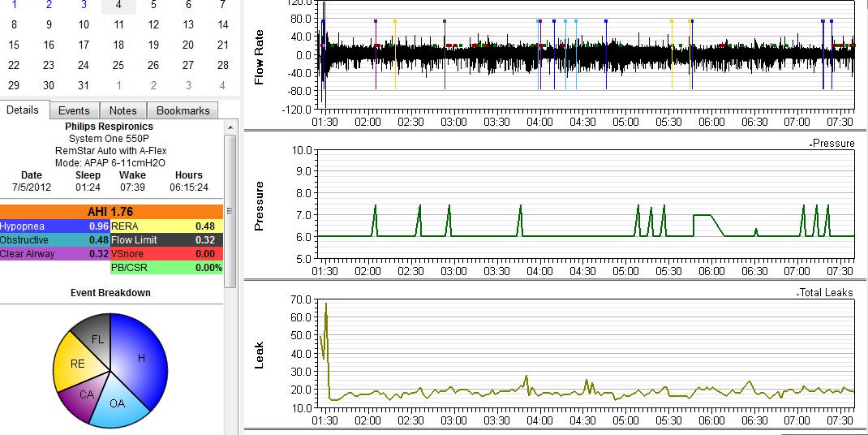Click the Hours value 06:15:24
The height and width of the screenshot is (435, 868).
189,187
